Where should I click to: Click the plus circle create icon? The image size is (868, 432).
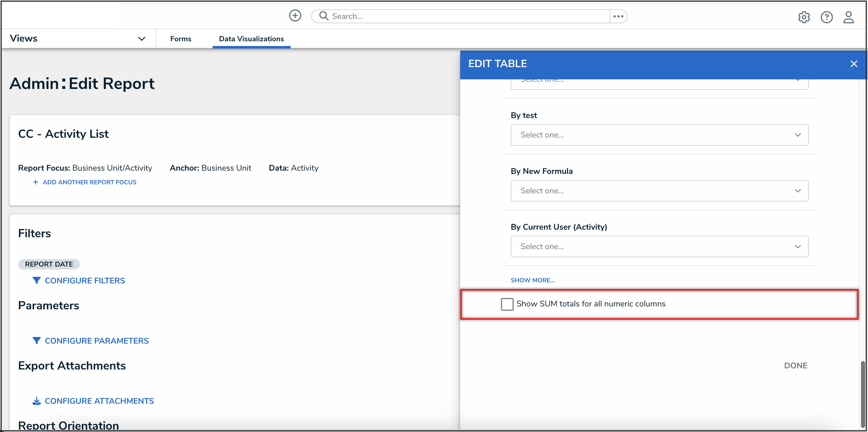(295, 15)
